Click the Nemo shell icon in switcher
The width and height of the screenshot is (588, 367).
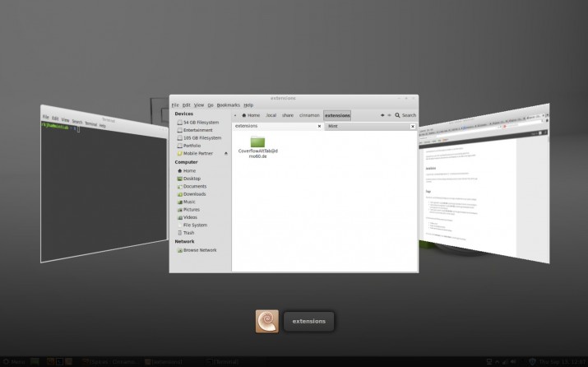click(267, 320)
